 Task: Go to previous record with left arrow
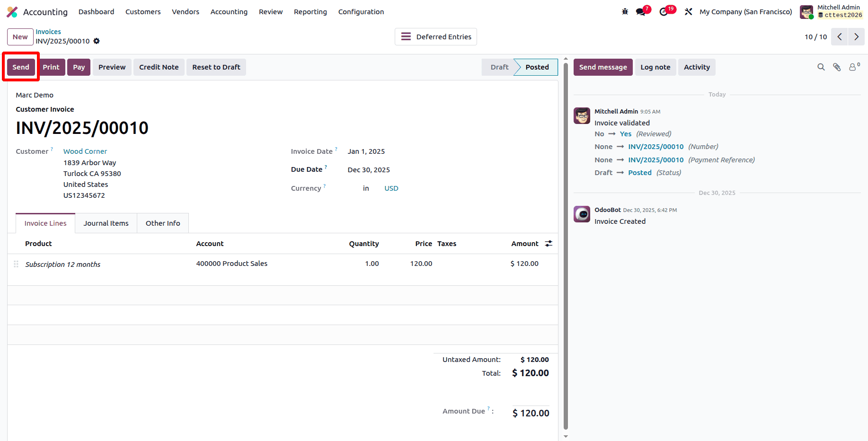click(x=839, y=36)
